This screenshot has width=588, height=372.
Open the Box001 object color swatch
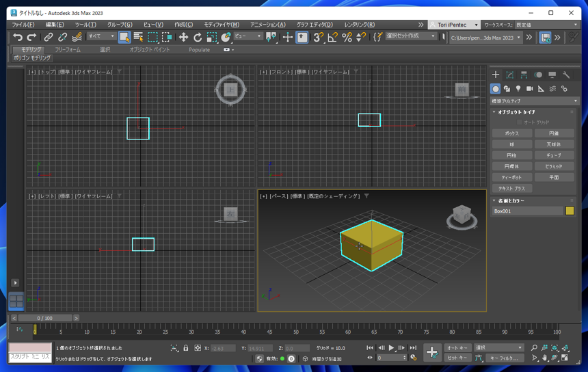(x=570, y=211)
